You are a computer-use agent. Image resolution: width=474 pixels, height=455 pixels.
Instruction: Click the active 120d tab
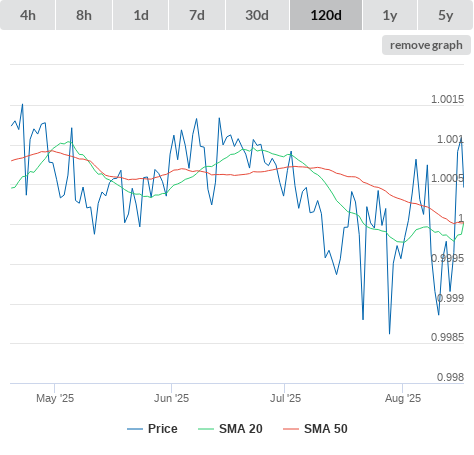pos(326,15)
